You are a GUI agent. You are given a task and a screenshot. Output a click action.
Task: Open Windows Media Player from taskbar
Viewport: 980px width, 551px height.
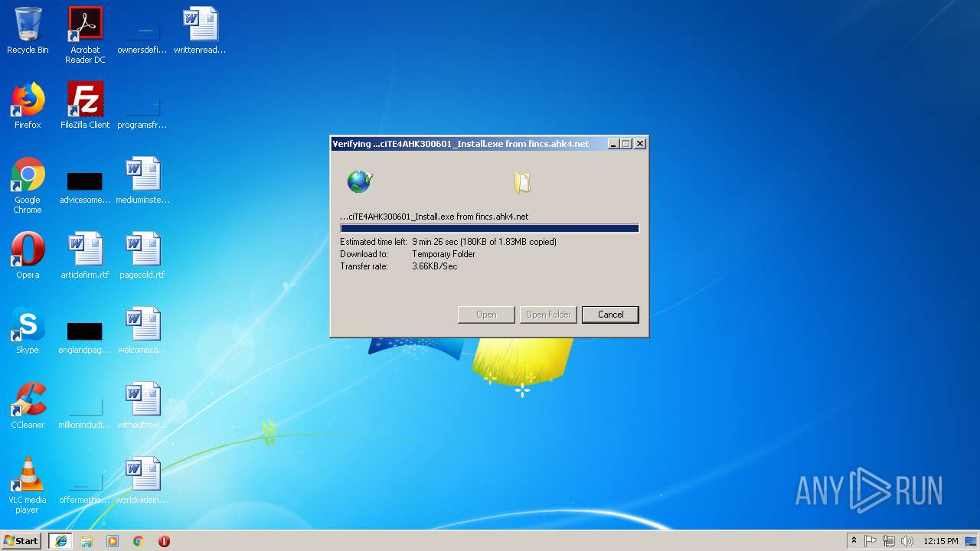113,541
